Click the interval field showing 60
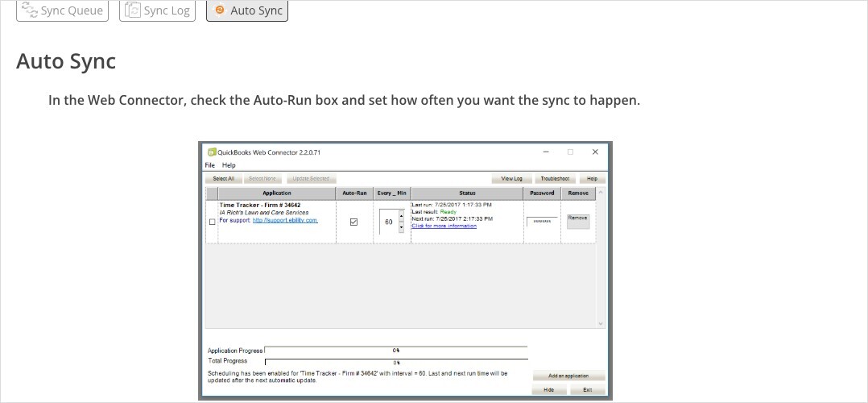The image size is (868, 403). pos(389,222)
